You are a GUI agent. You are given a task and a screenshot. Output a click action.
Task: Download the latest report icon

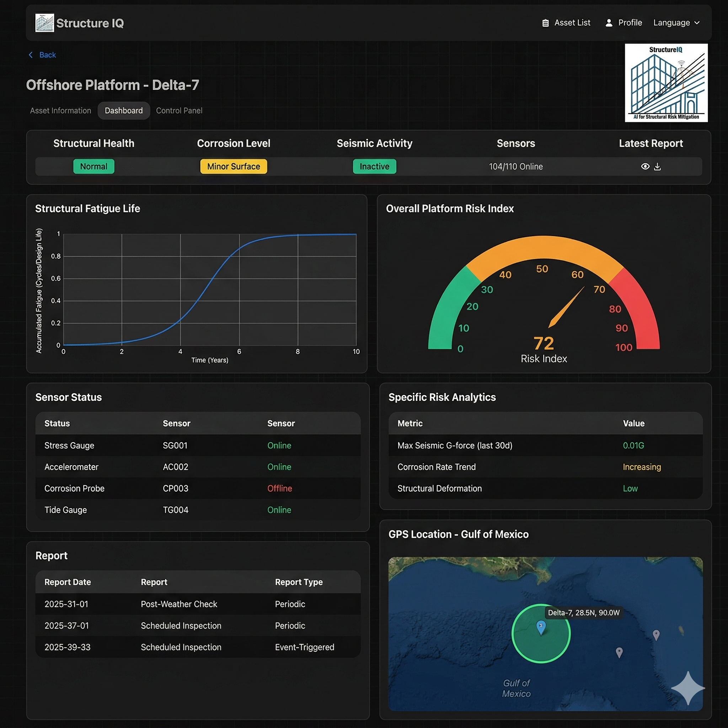657,167
